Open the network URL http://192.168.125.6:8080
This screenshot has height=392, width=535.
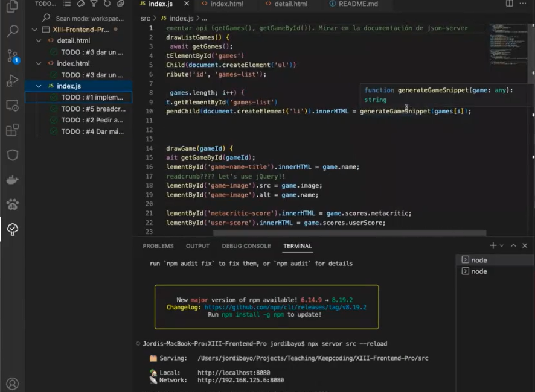[x=240, y=380]
